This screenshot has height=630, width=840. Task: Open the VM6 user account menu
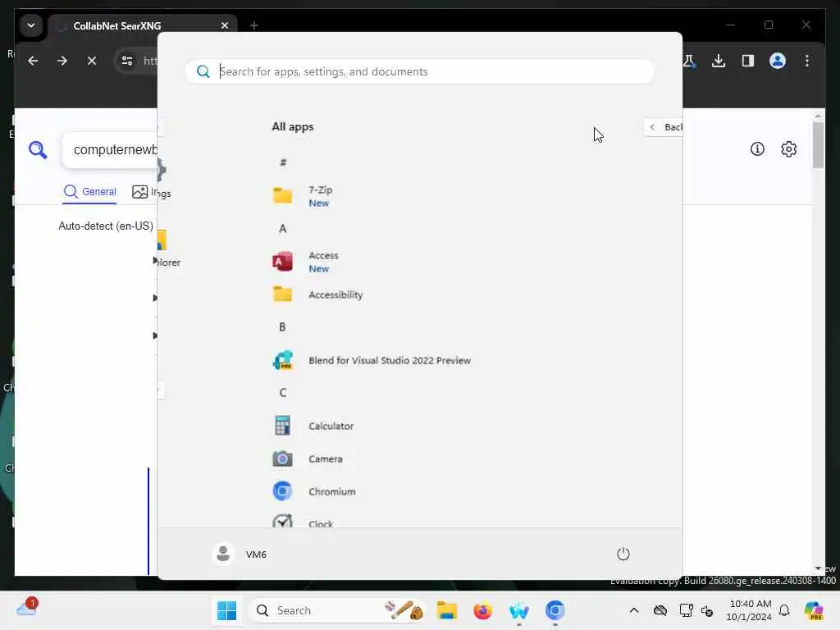[240, 554]
